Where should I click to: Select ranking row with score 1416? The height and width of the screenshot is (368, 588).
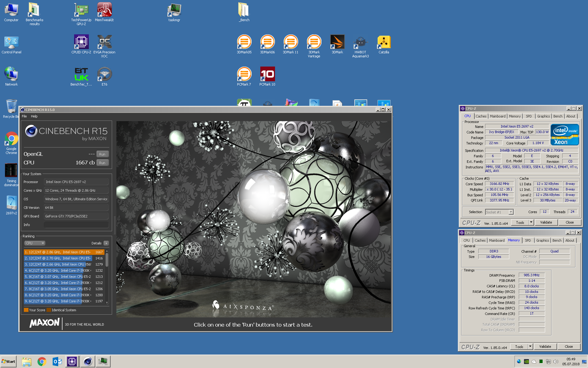tap(64, 258)
